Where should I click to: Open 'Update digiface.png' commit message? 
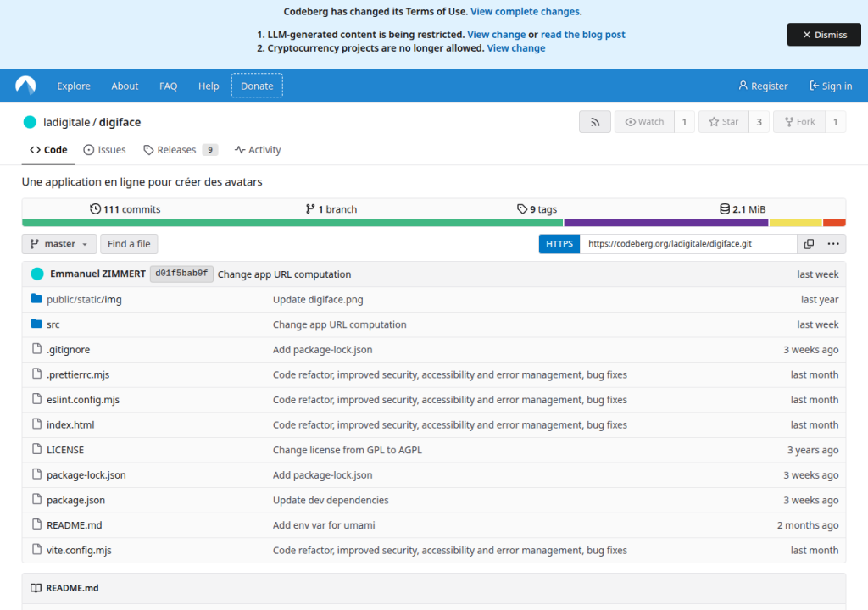[x=318, y=299]
